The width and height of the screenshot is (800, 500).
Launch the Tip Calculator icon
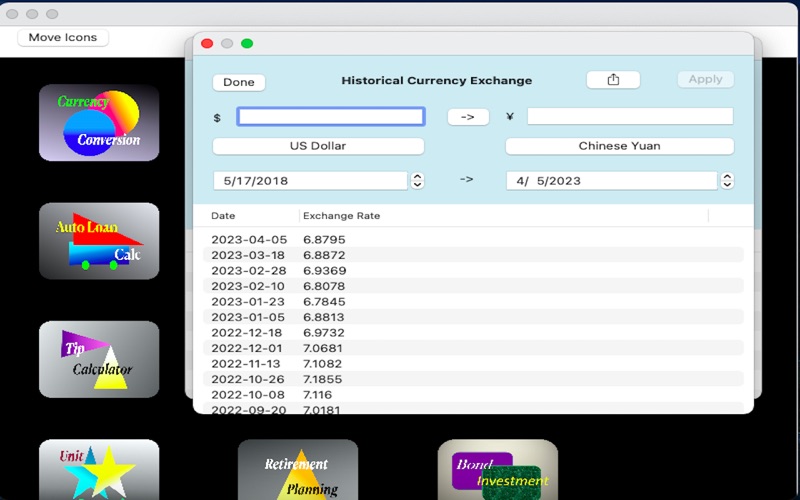pyautogui.click(x=99, y=359)
